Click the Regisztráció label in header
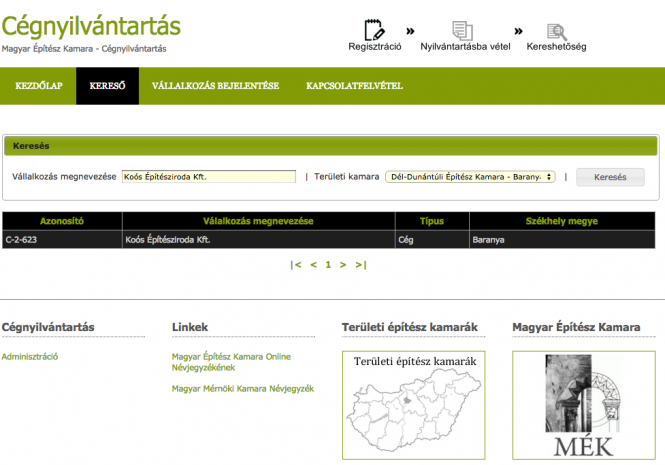The image size is (665, 465). [374, 47]
